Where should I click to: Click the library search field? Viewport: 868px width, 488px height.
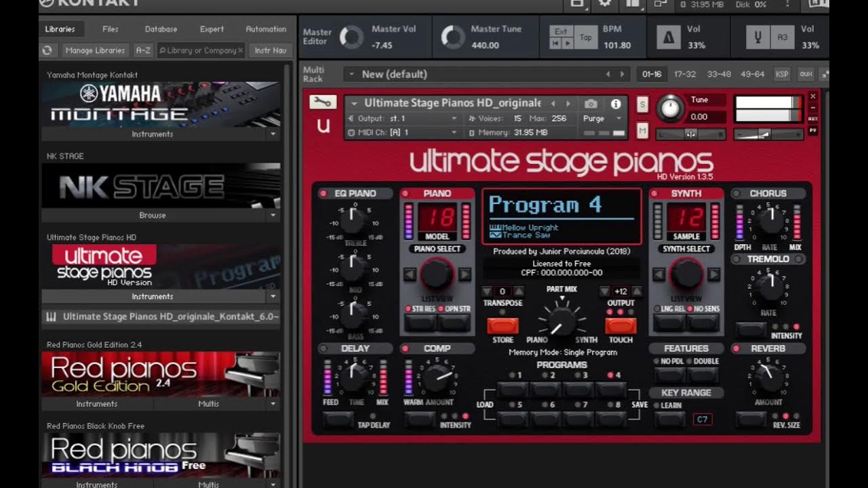click(x=201, y=50)
